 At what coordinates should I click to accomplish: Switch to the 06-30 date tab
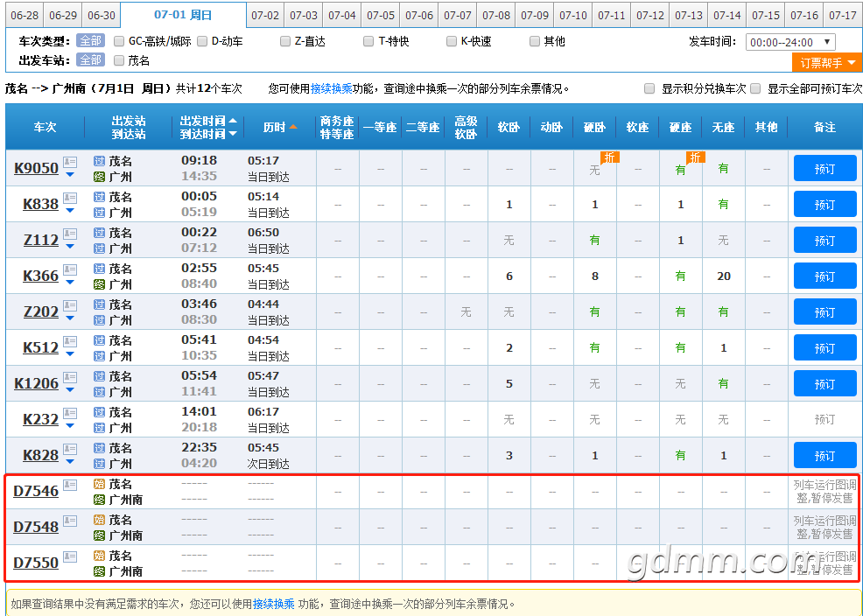[x=102, y=16]
